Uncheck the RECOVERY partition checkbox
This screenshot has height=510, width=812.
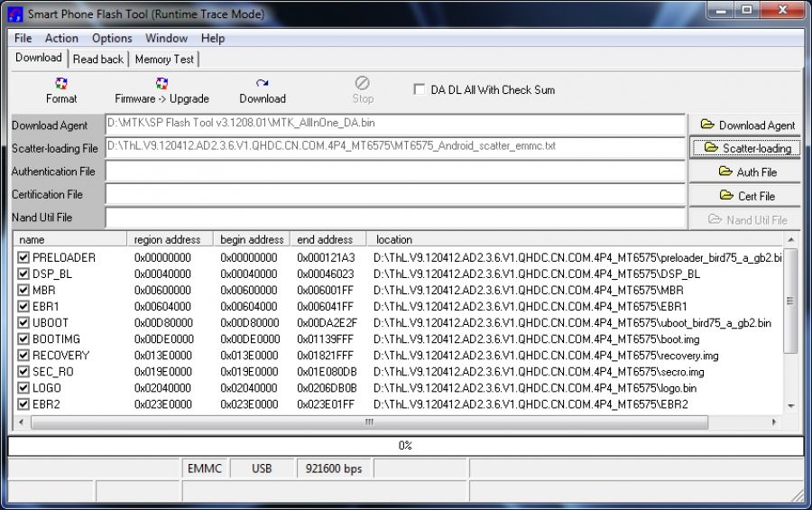23,356
